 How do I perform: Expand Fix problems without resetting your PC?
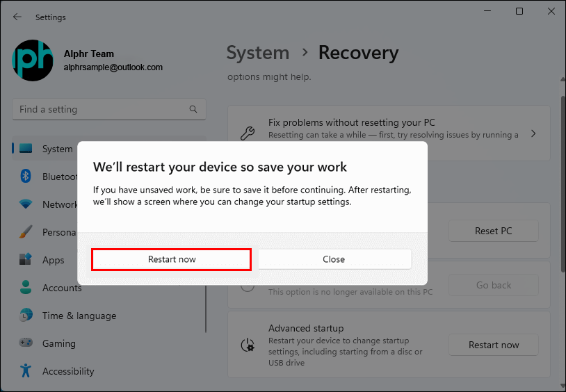pos(533,133)
